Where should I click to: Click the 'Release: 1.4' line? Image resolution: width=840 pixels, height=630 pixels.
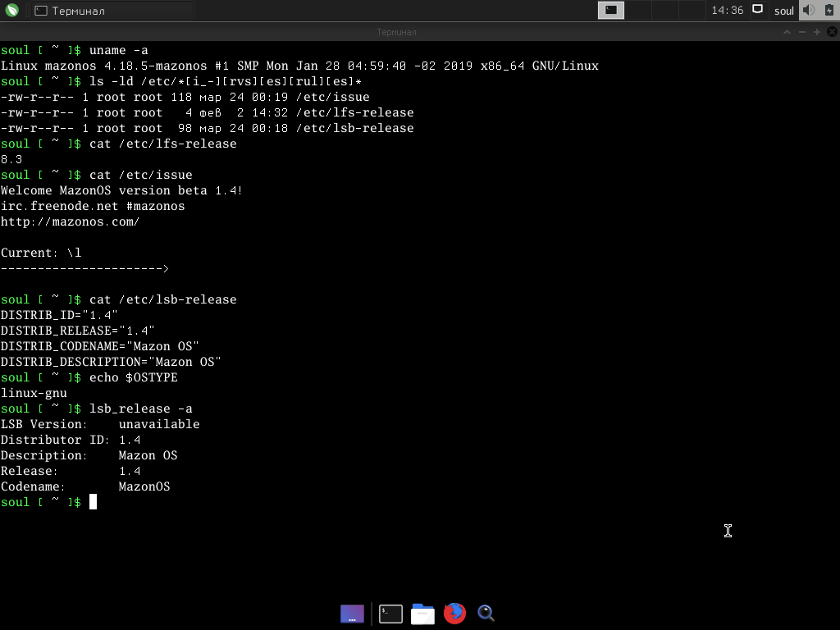[x=71, y=470]
